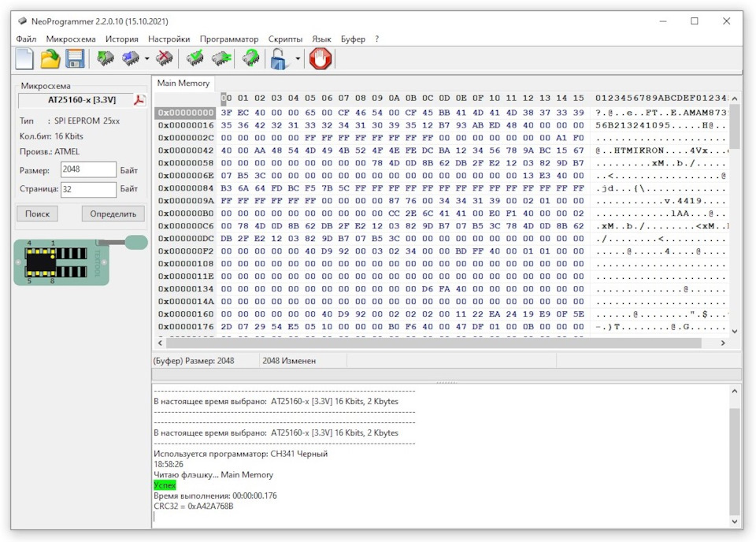Open write chip options dropdown arrow

tap(146, 59)
